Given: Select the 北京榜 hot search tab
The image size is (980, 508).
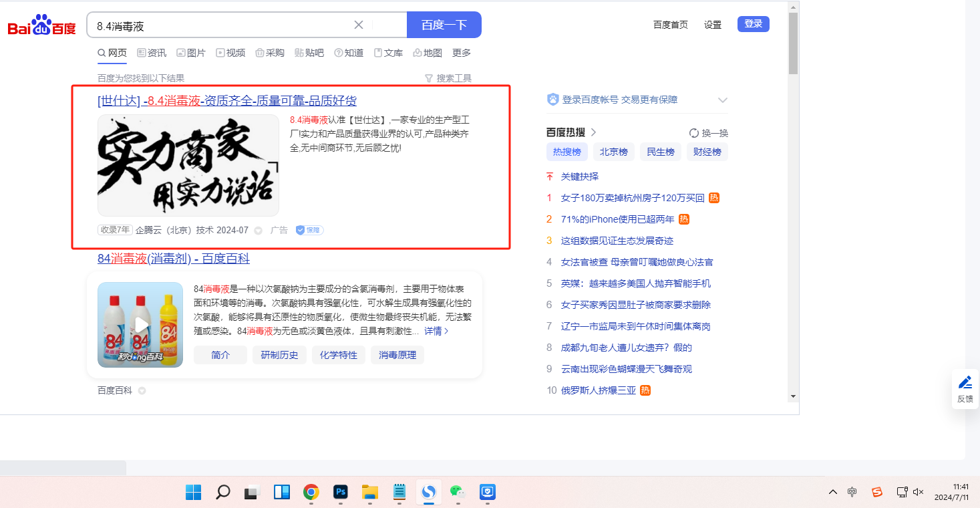Looking at the screenshot, I should 613,152.
